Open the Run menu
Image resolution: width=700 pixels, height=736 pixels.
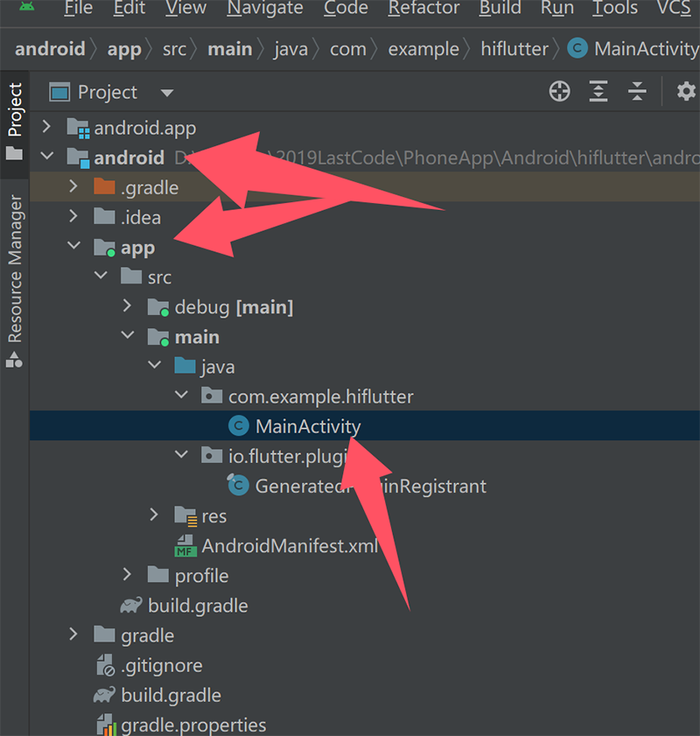[x=556, y=8]
